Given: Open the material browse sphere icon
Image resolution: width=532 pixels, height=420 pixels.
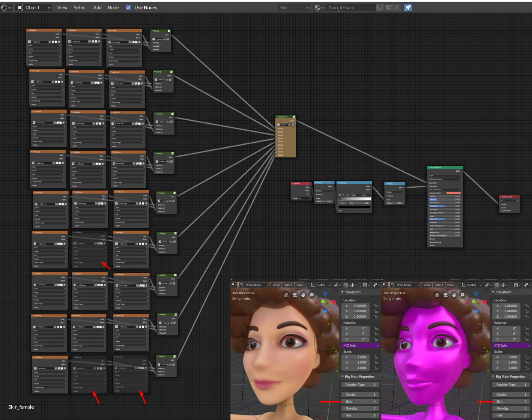Looking at the screenshot, I should (318, 8).
